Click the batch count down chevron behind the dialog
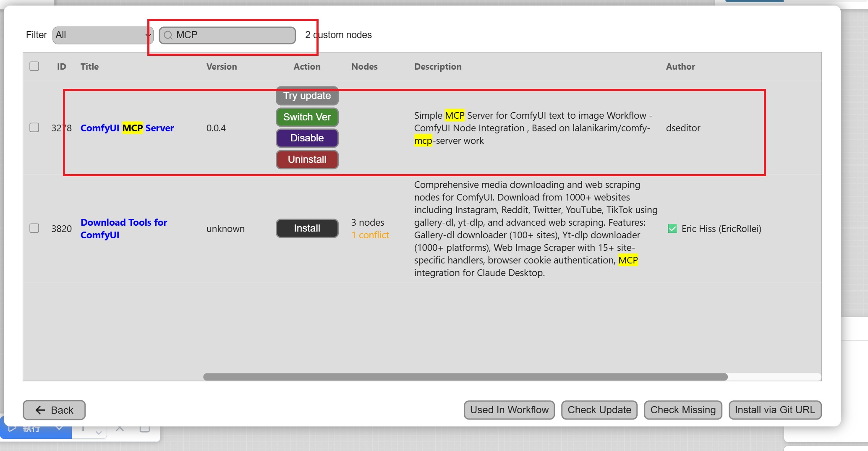The width and height of the screenshot is (868, 451). pyautogui.click(x=98, y=432)
